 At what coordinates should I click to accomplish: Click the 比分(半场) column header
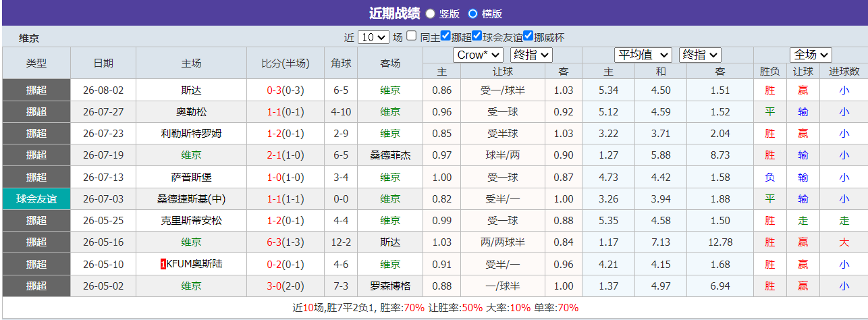[x=286, y=63]
